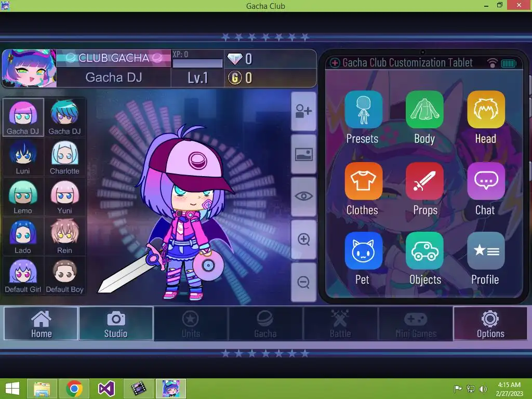This screenshot has height=399, width=532.
Task: Click the CLUB GACHA banner
Action: click(x=114, y=58)
